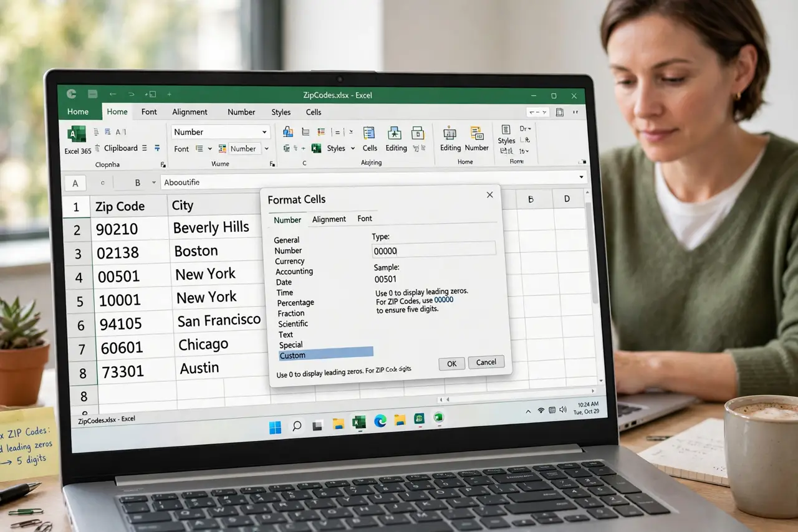The height and width of the screenshot is (532, 798).
Task: Click the Type field containing 00000
Action: click(434, 250)
